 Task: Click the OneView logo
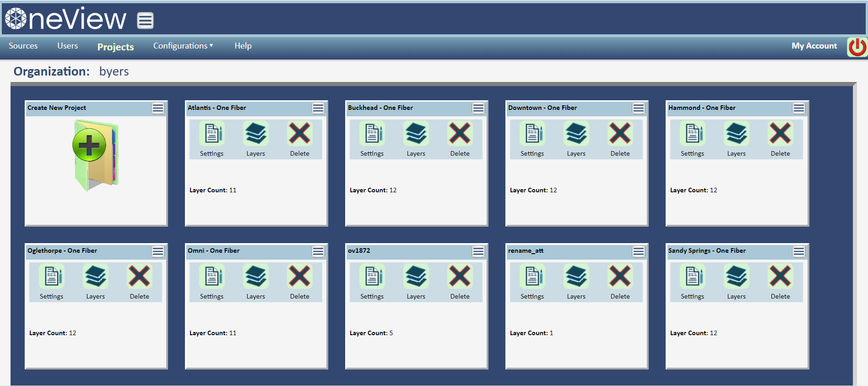coord(65,19)
